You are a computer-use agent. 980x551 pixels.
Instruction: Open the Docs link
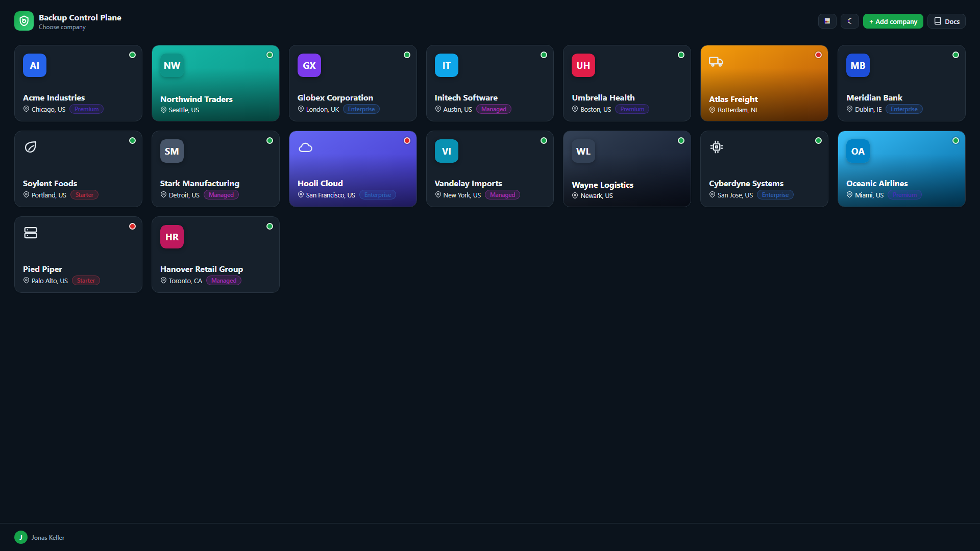[947, 21]
